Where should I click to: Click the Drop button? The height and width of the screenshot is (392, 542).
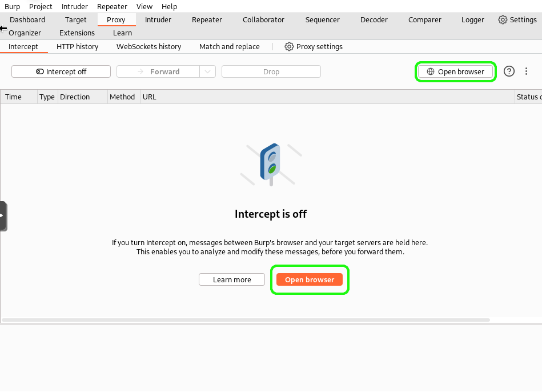coord(271,71)
